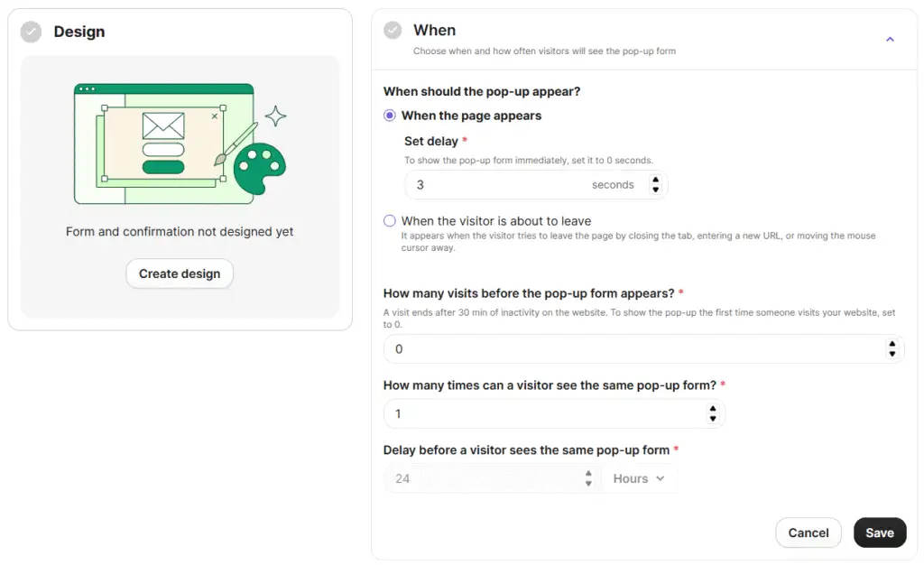Screen dimensions: 924x565
Task: Increase the visits count with its stepper
Action: [892, 345]
